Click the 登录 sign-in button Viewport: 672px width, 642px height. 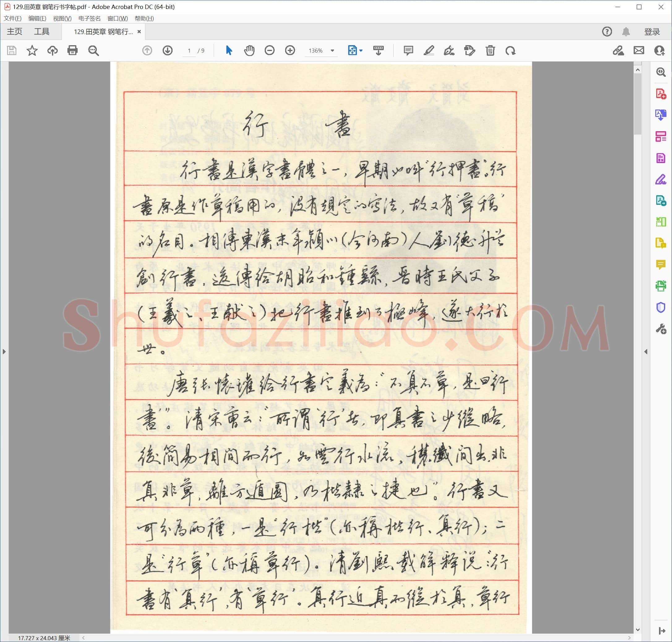tap(652, 32)
